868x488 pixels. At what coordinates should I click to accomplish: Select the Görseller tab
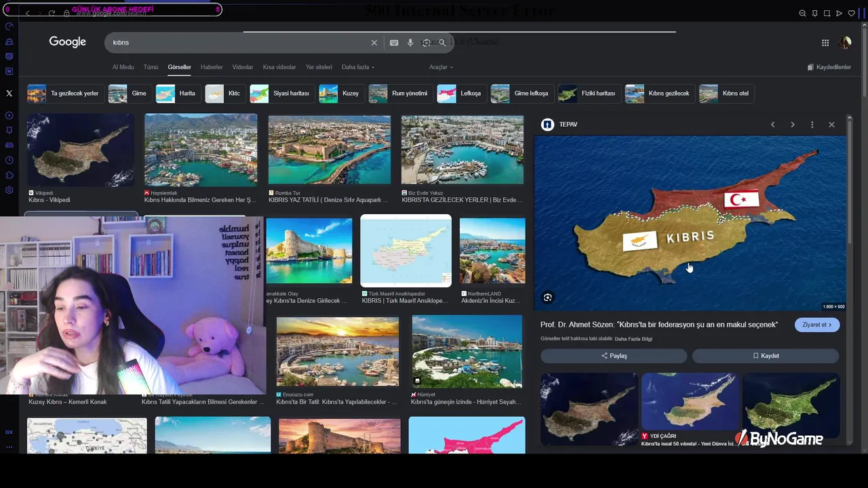point(180,67)
